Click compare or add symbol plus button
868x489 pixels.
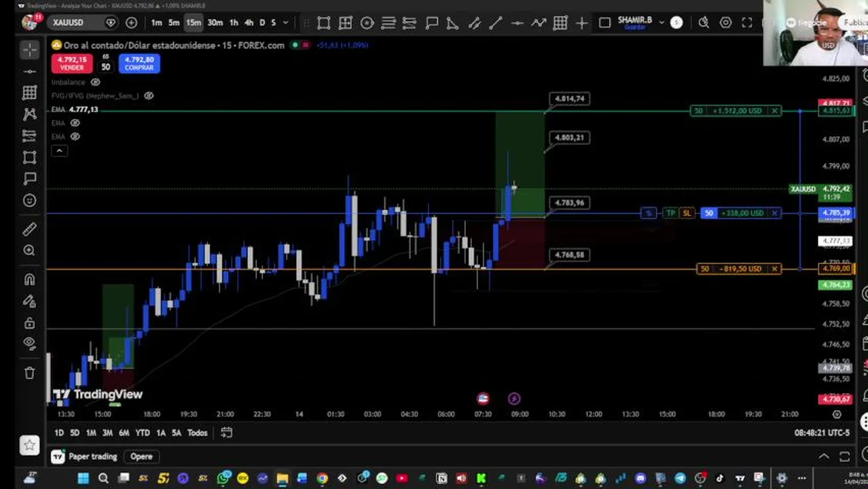coord(131,22)
